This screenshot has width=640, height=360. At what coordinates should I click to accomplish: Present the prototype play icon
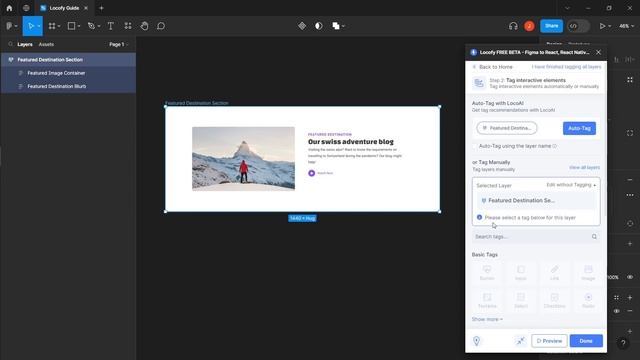(x=602, y=26)
